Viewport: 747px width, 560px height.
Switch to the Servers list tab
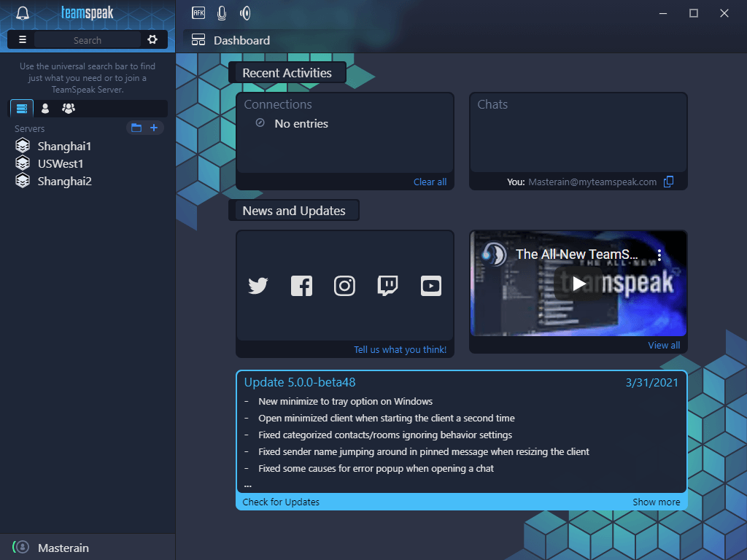pyautogui.click(x=22, y=109)
